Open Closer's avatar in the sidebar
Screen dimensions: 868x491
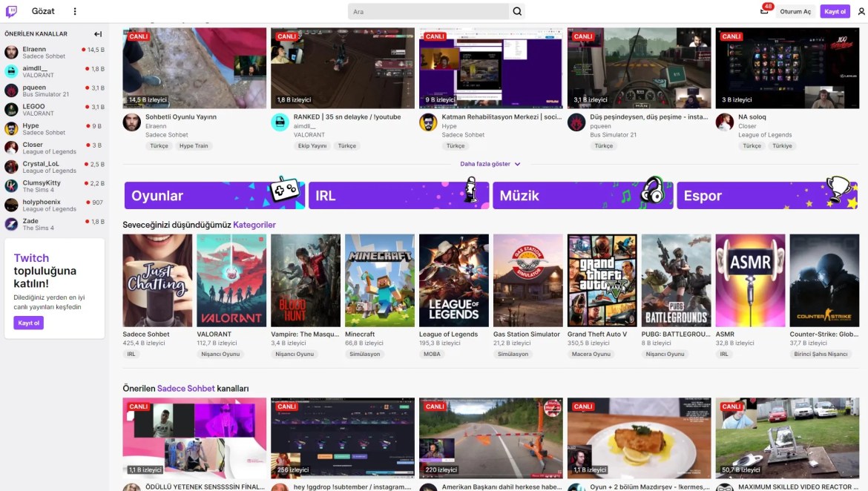pos(11,148)
